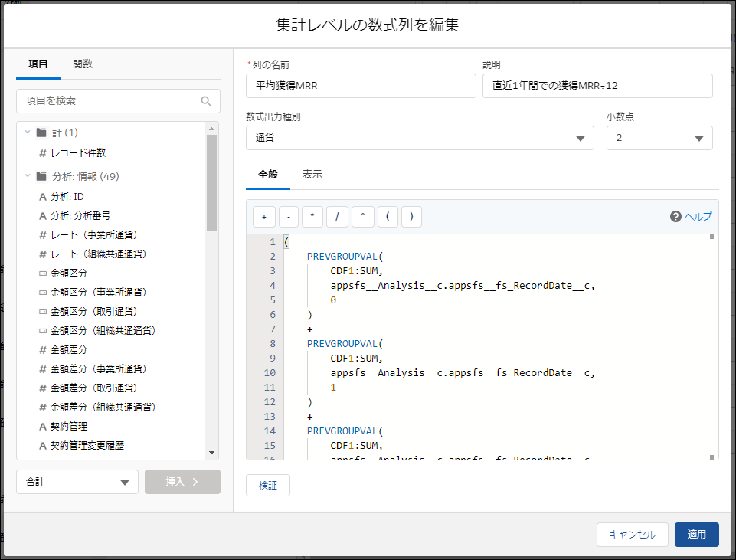Click the キャンセル cancel button
This screenshot has height=560, width=736.
[x=632, y=535]
